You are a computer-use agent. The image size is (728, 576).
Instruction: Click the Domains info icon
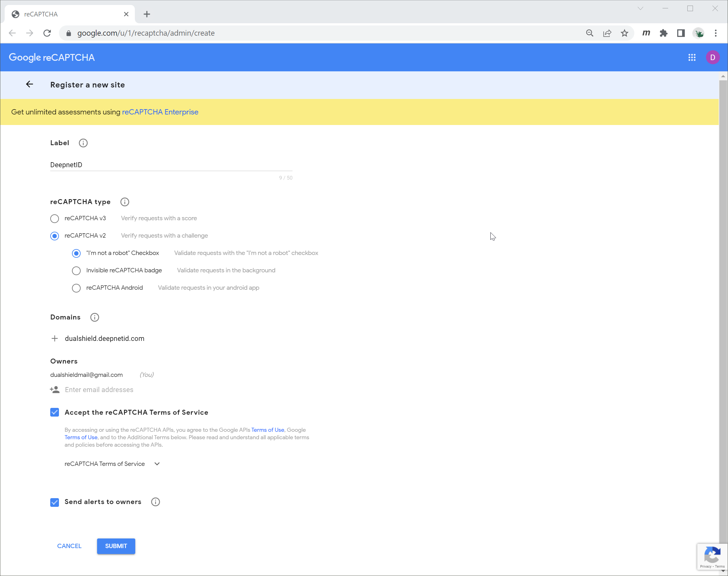(x=94, y=317)
